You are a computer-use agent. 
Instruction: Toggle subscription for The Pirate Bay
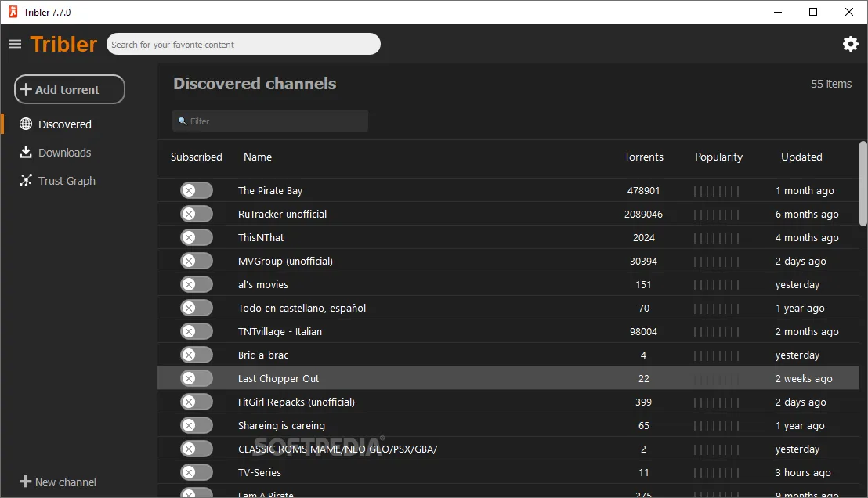196,190
